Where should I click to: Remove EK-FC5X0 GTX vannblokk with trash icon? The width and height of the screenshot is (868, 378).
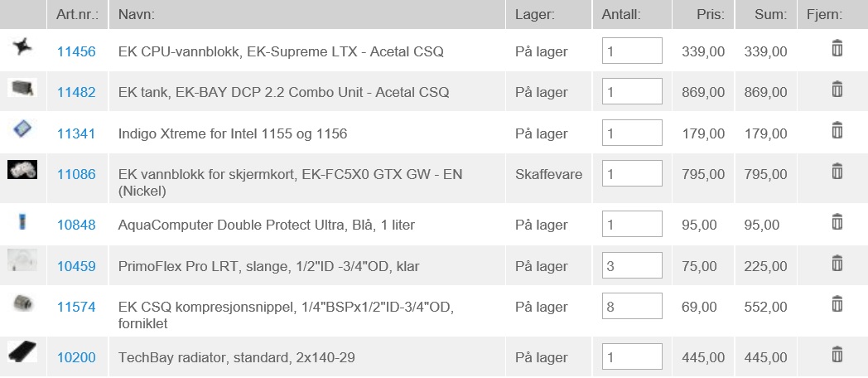coord(837,172)
